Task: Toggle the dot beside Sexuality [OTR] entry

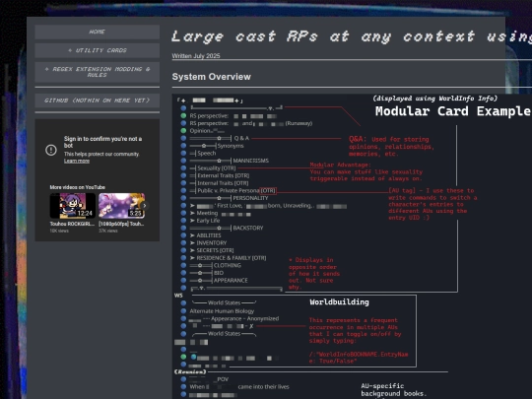Action: (183, 167)
